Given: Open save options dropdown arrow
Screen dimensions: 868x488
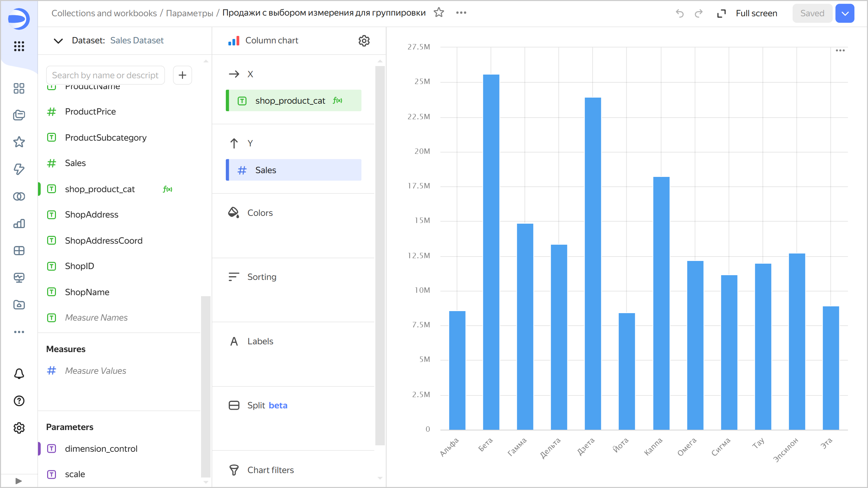Looking at the screenshot, I should pyautogui.click(x=845, y=13).
